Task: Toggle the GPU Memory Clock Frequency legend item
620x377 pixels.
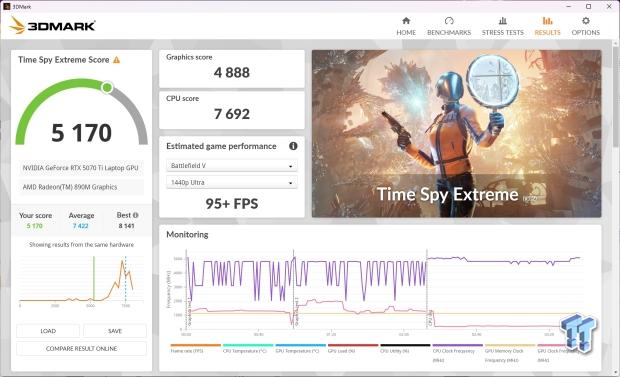Action: [510, 353]
